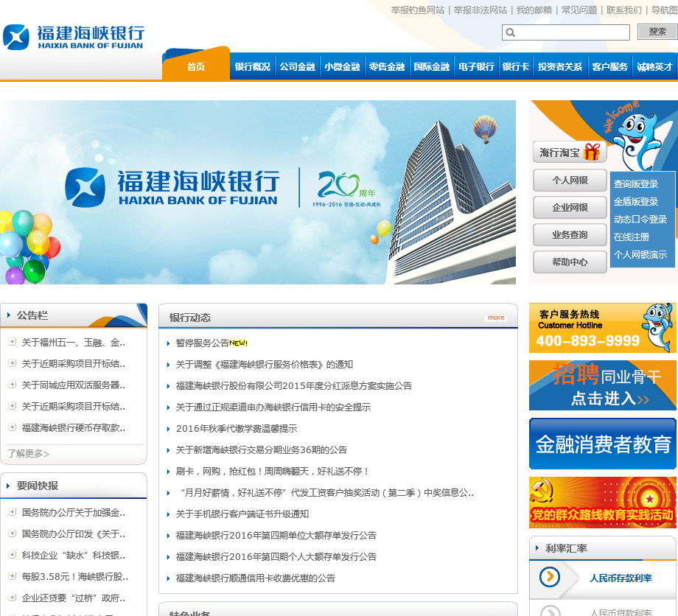The width and height of the screenshot is (678, 616).
Task: Open the 诚聘英才 menu
Action: [654, 66]
